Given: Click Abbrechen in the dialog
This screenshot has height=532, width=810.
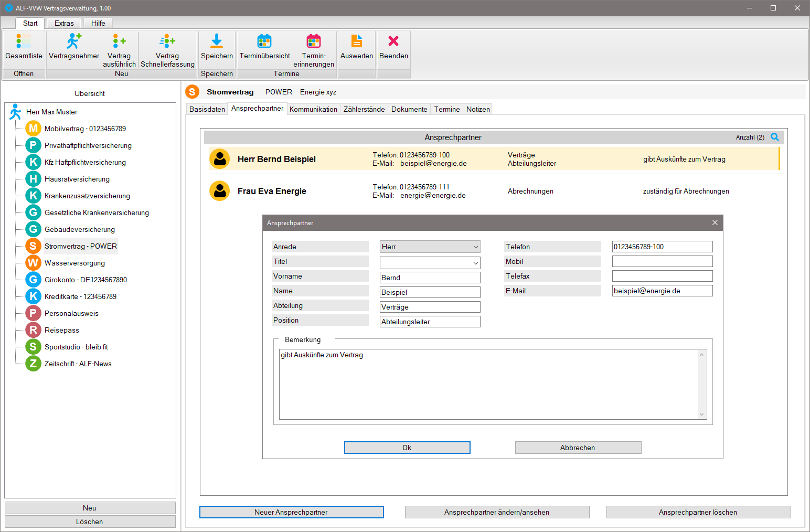Looking at the screenshot, I should pos(578,448).
